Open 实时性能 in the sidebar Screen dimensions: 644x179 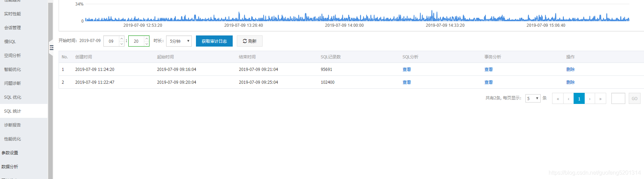12,14
